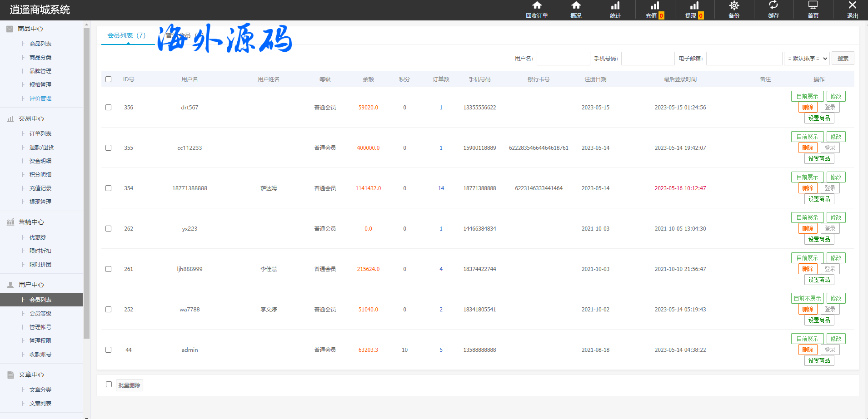Refresh the cache with the 缓存 icon
The height and width of the screenshot is (419, 868).
[773, 6]
